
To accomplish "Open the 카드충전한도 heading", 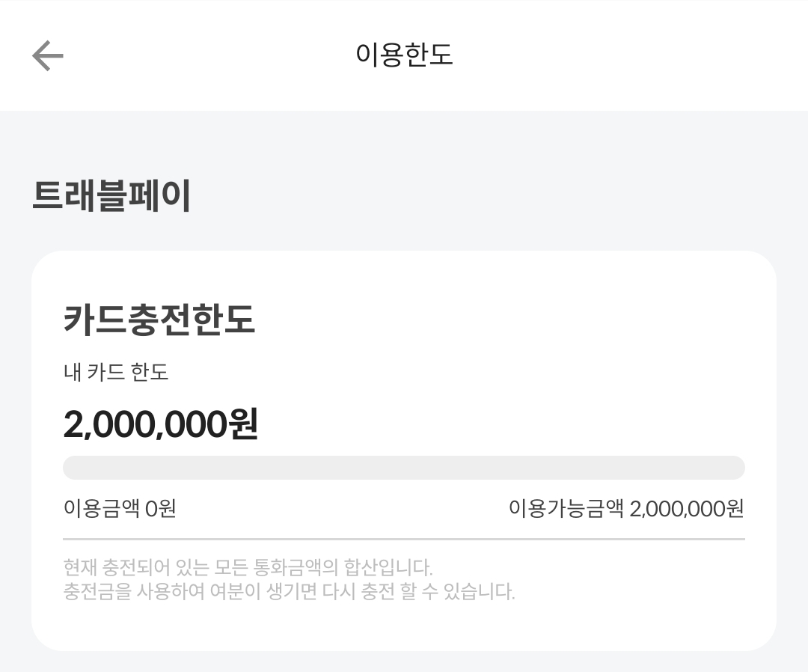I will [x=159, y=320].
